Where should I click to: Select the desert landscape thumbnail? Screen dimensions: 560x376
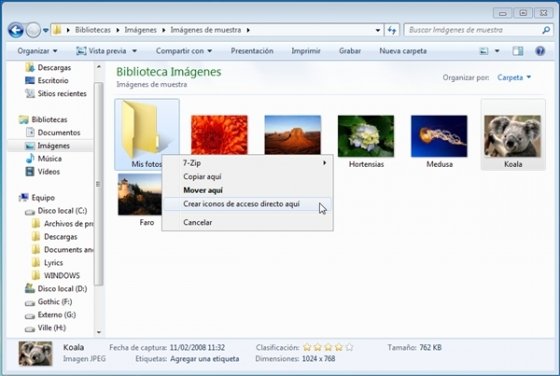pos(292,135)
